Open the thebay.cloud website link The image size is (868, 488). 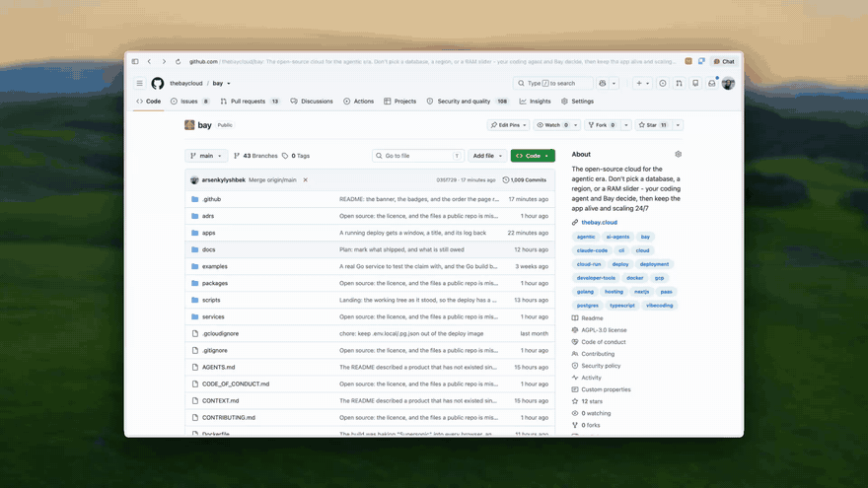click(x=599, y=223)
